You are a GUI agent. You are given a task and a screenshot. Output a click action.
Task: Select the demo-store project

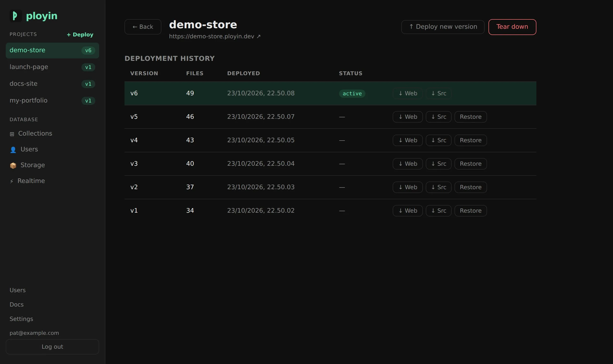tap(52, 50)
